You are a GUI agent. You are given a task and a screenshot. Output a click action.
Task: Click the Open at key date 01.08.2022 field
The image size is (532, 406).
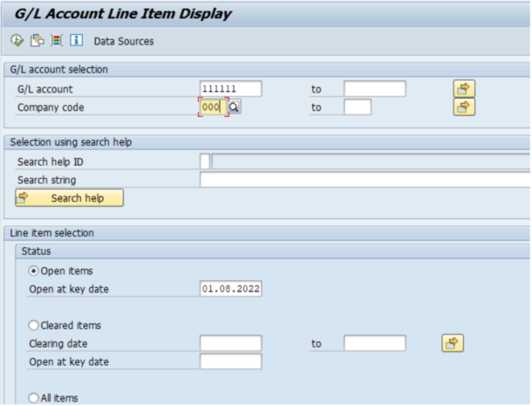pos(230,289)
